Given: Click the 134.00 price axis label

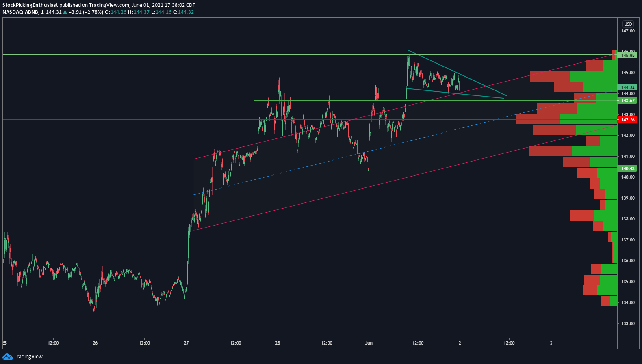Looking at the screenshot, I should [x=628, y=302].
